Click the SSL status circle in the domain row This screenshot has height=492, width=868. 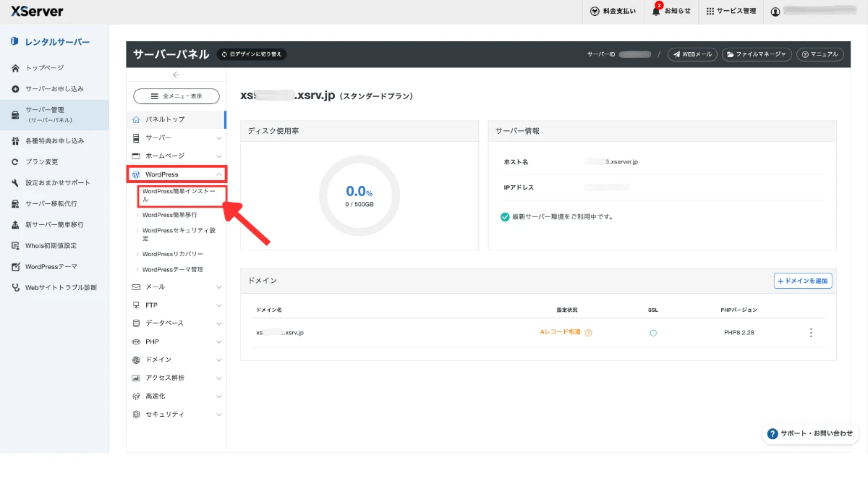tap(653, 333)
